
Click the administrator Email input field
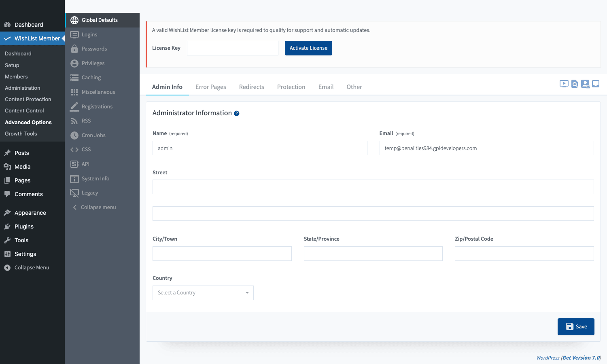click(x=487, y=148)
